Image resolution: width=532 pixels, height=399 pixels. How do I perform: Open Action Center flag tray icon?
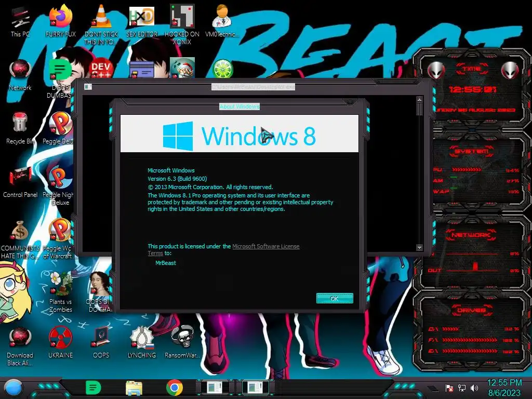pyautogui.click(x=449, y=388)
